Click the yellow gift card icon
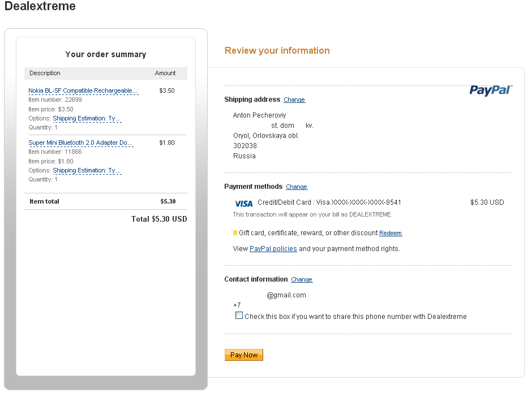 click(x=235, y=232)
